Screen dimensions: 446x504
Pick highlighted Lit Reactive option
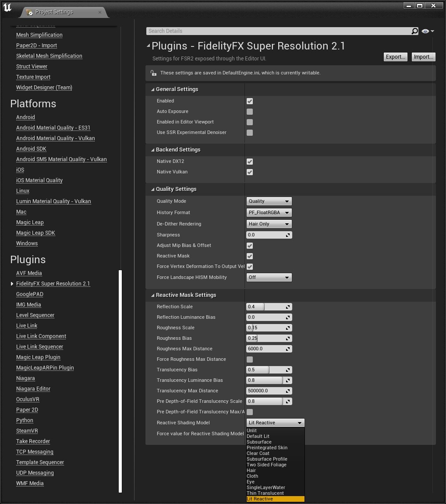[275, 499]
